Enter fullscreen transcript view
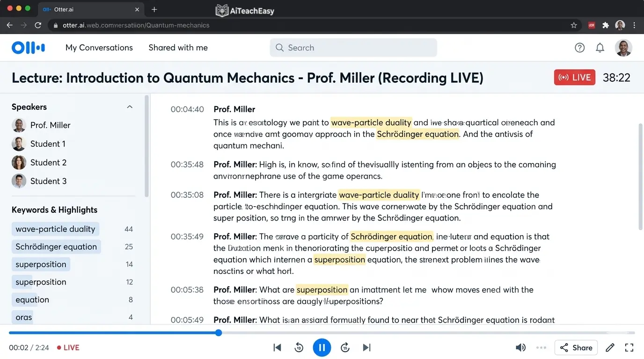Viewport: 644px width, 359px height. [629, 347]
